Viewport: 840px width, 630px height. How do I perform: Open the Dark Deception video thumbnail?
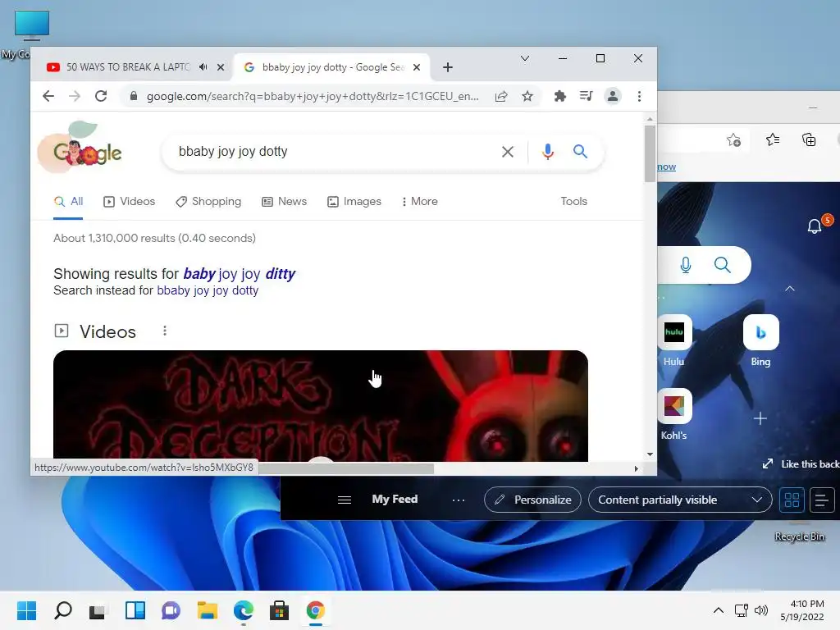(x=321, y=405)
